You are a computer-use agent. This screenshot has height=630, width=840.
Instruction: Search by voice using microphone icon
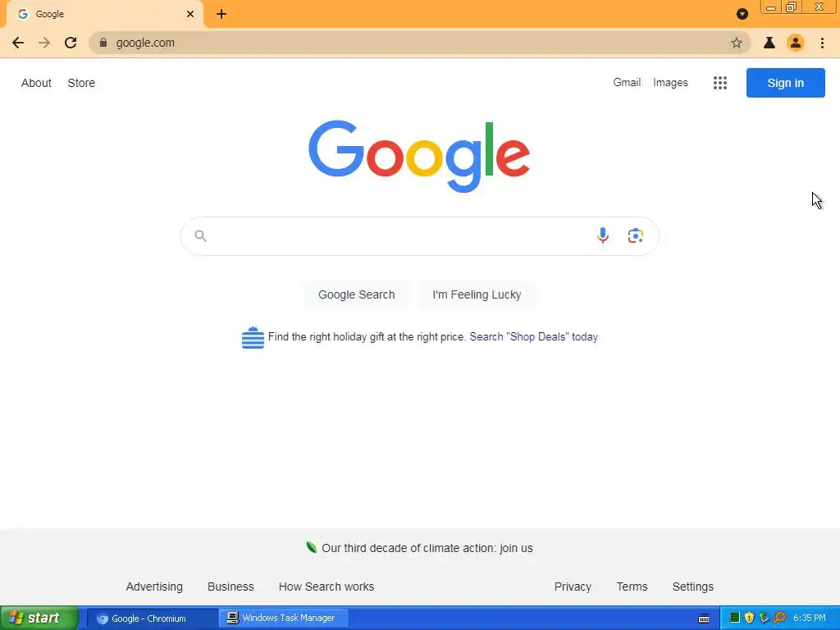[603, 235]
